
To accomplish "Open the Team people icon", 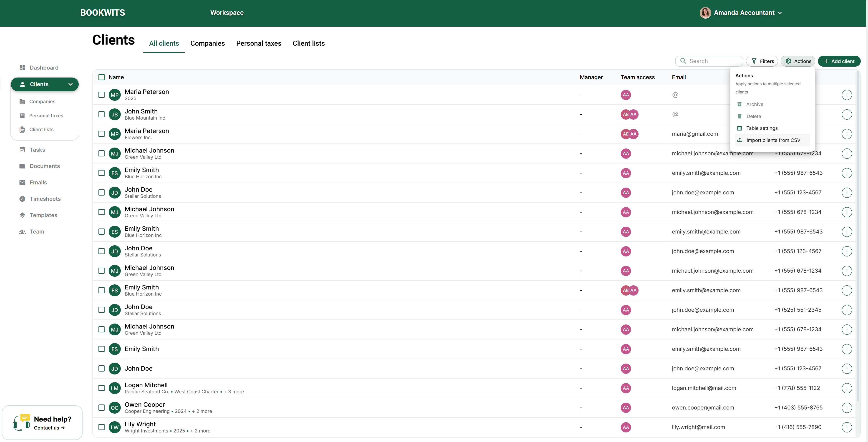I will 22,232.
